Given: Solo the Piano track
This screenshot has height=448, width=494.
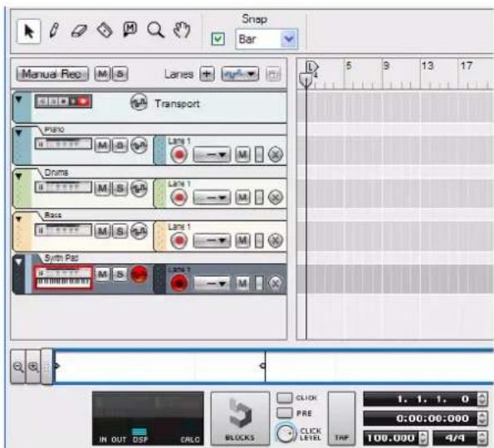Looking at the screenshot, I should click(120, 145).
